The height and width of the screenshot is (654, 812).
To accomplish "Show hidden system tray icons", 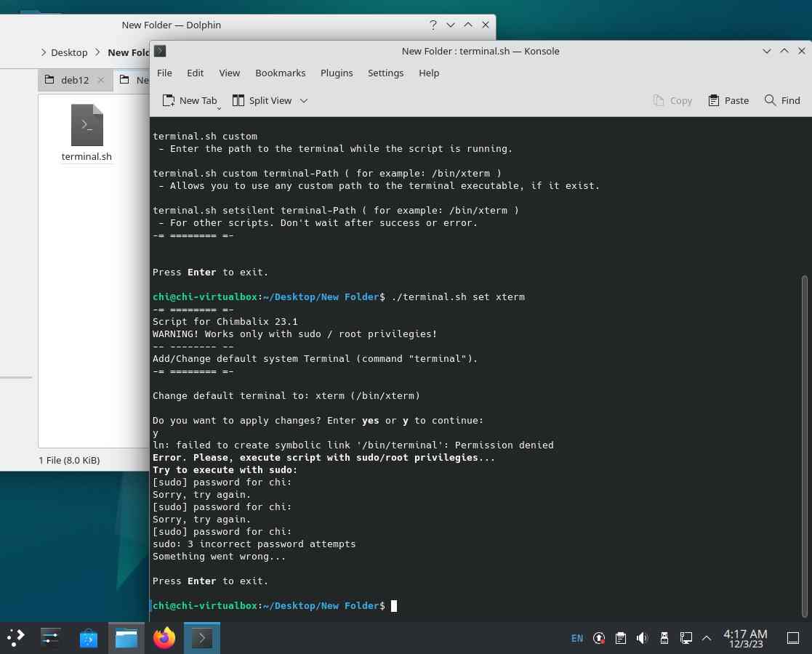I will point(707,638).
